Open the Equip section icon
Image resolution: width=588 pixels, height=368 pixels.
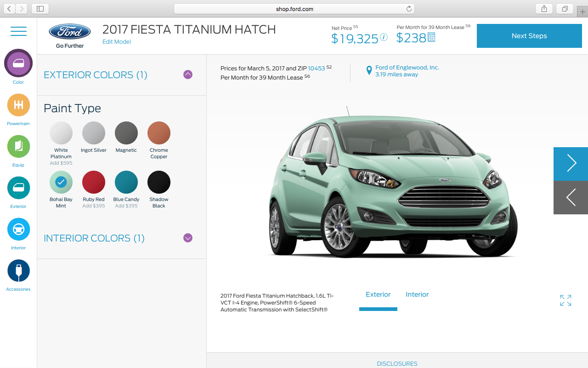pyautogui.click(x=18, y=147)
